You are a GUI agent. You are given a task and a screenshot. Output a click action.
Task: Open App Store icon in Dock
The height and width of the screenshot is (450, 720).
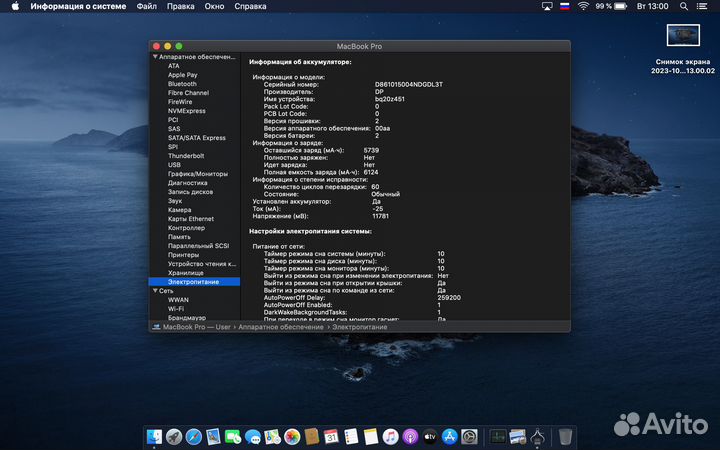[x=450, y=437]
